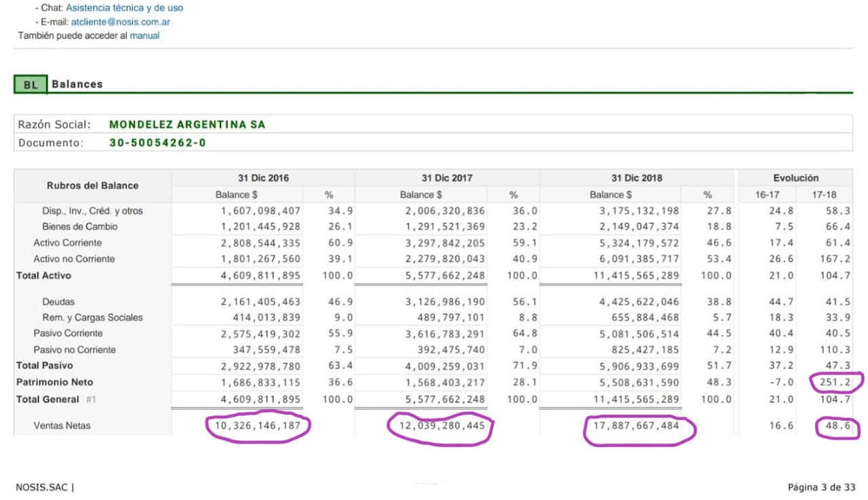Select company name MONDELEZ ARGENTINA SA

coord(187,125)
